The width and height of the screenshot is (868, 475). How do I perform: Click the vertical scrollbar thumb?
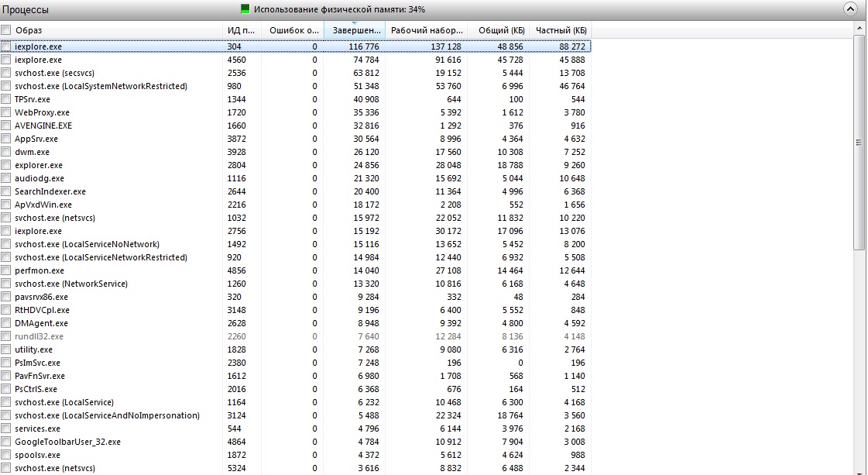click(859, 143)
